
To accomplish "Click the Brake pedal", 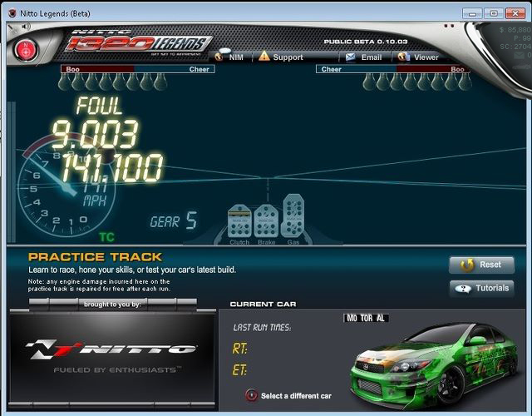I will pyautogui.click(x=266, y=221).
